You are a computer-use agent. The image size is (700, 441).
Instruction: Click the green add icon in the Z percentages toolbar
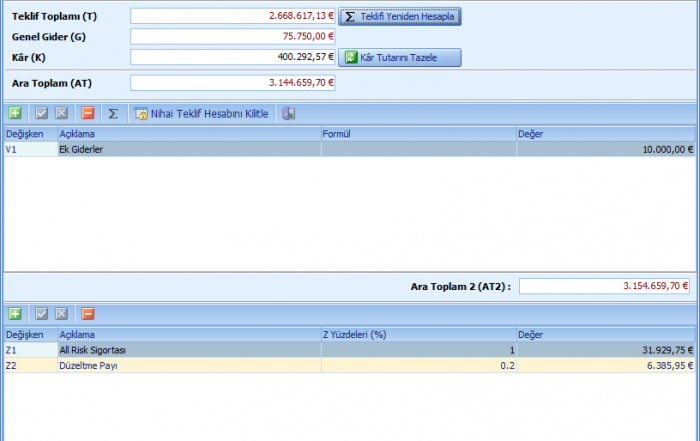click(x=15, y=314)
